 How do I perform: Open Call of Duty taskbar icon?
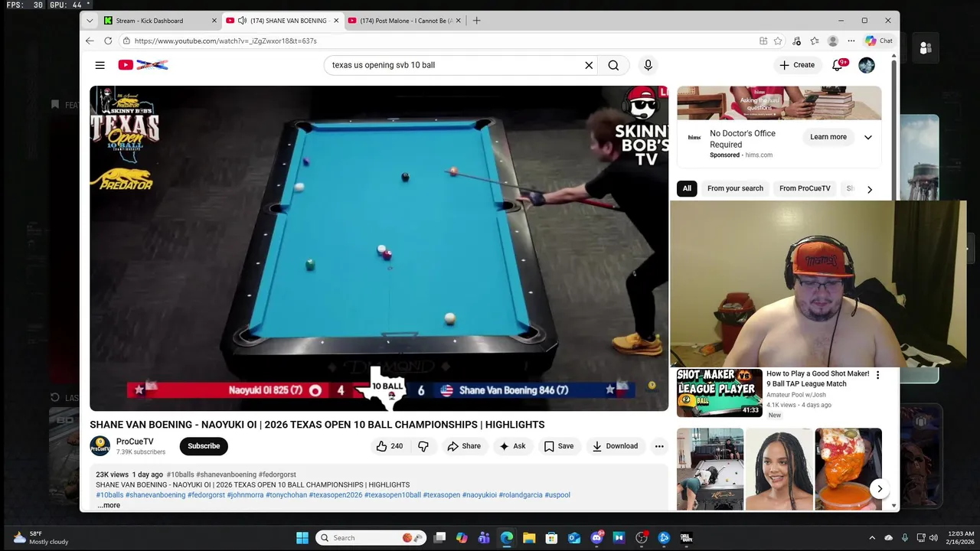[x=686, y=538]
